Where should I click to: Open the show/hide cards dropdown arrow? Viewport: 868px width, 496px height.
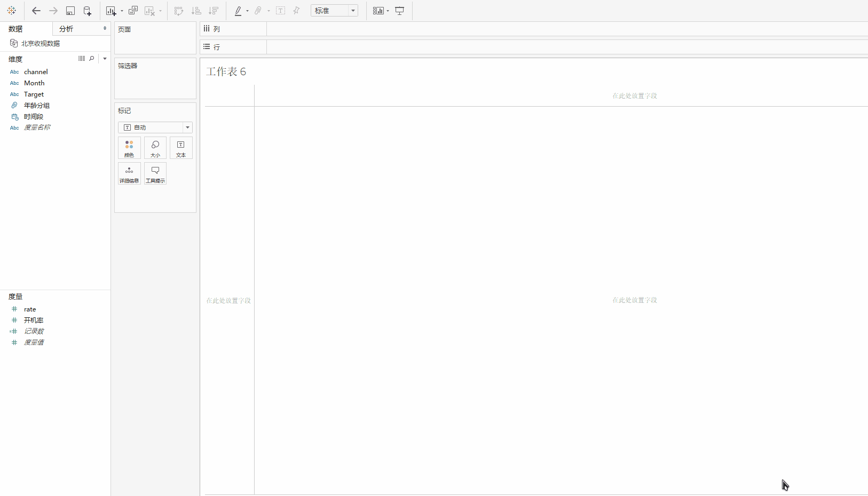click(x=388, y=11)
